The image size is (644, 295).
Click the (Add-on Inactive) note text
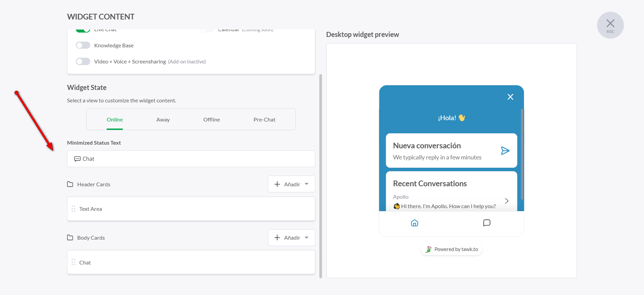pyautogui.click(x=187, y=61)
